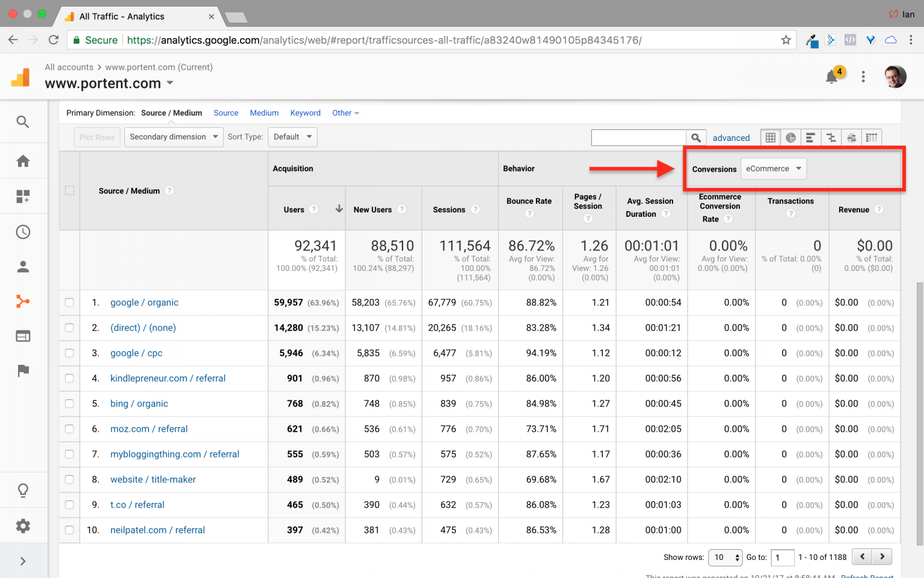The image size is (924, 578).
Task: Click the table search input field
Action: click(x=639, y=138)
